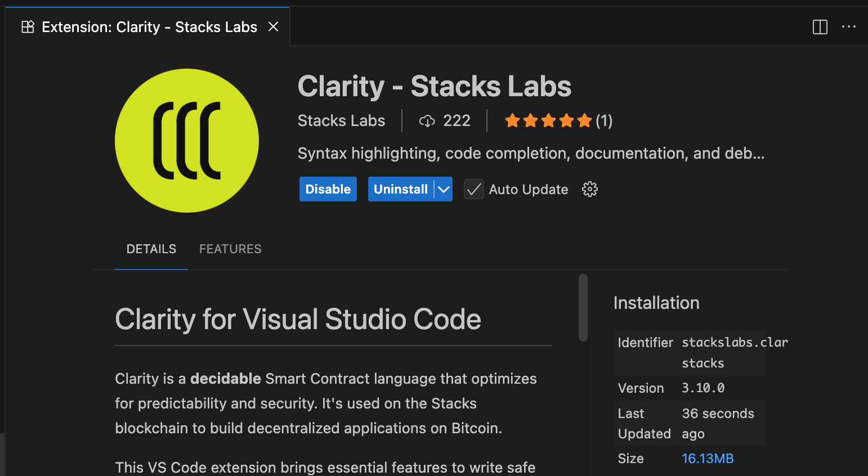Switch to the FEATURES tab
868x476 pixels.
coord(230,249)
